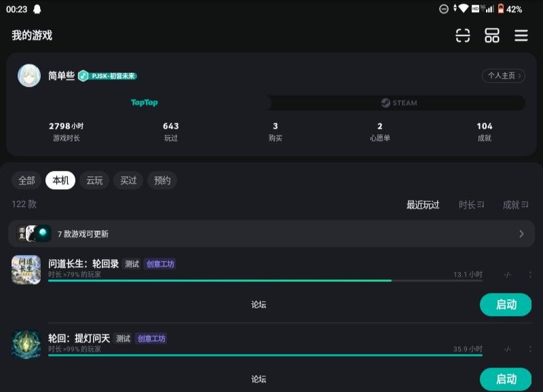Select the 预约 filter chip
This screenshot has width=543, height=392.
[x=162, y=180]
